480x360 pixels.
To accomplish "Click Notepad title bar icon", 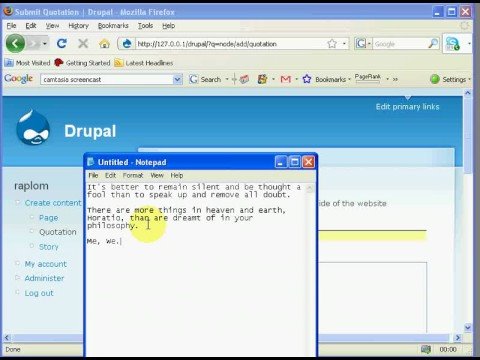I will 90,162.
